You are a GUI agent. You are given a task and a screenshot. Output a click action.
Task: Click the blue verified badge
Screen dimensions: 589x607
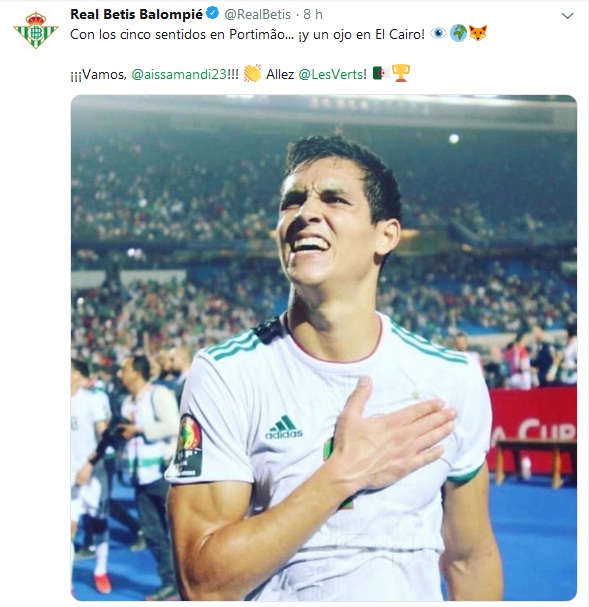tap(212, 14)
